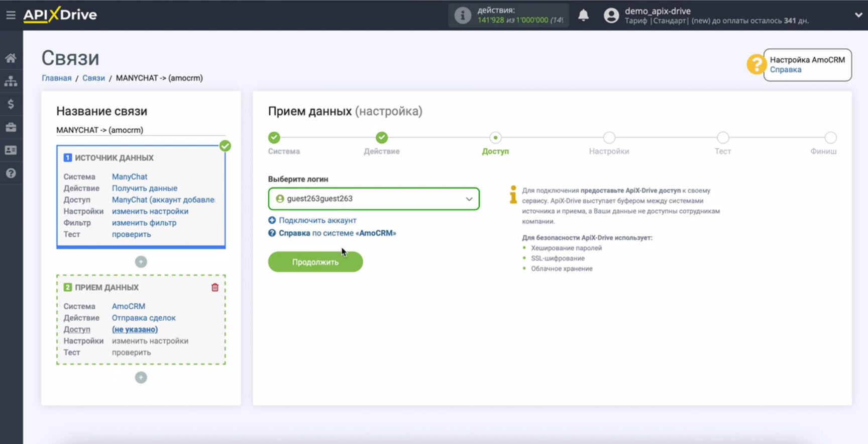Open the login selection dropdown guest263guest263
Viewport: 868px width, 444px height.
click(x=374, y=199)
